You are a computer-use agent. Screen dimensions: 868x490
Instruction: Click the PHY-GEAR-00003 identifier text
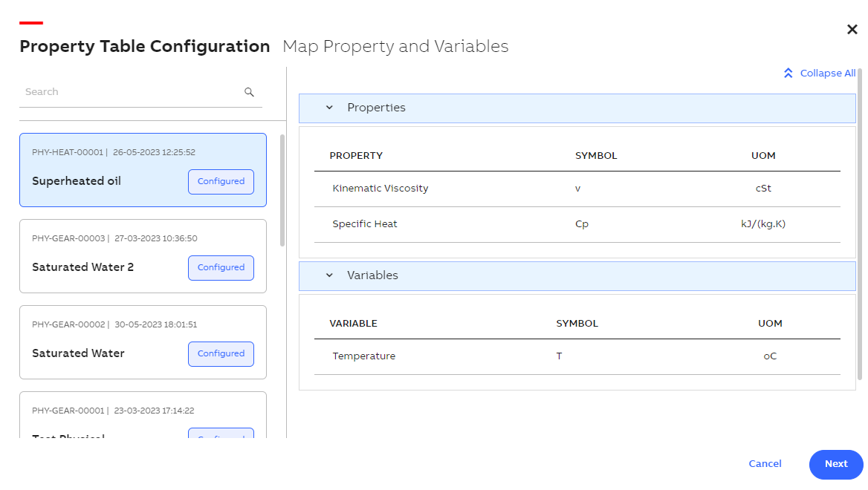coord(68,238)
